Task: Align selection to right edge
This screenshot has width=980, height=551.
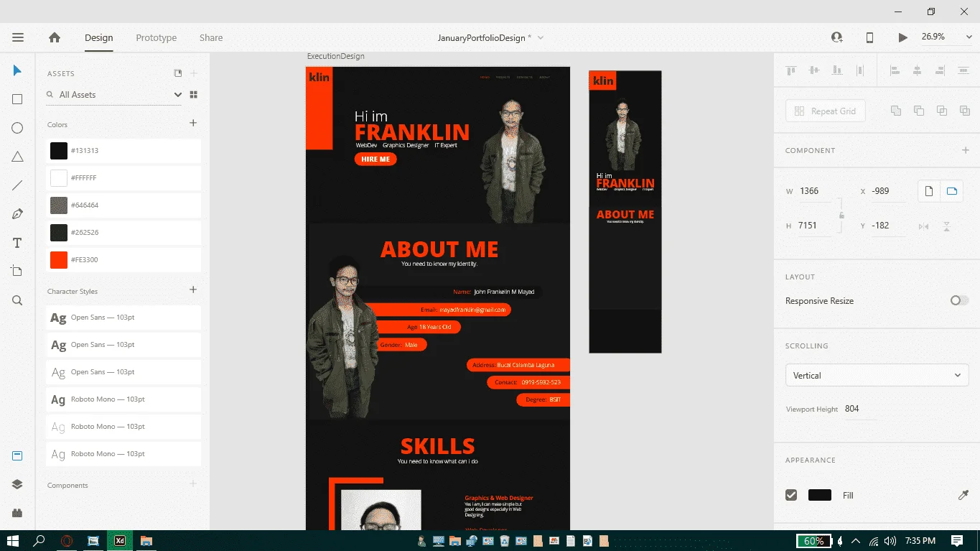Action: pos(940,70)
